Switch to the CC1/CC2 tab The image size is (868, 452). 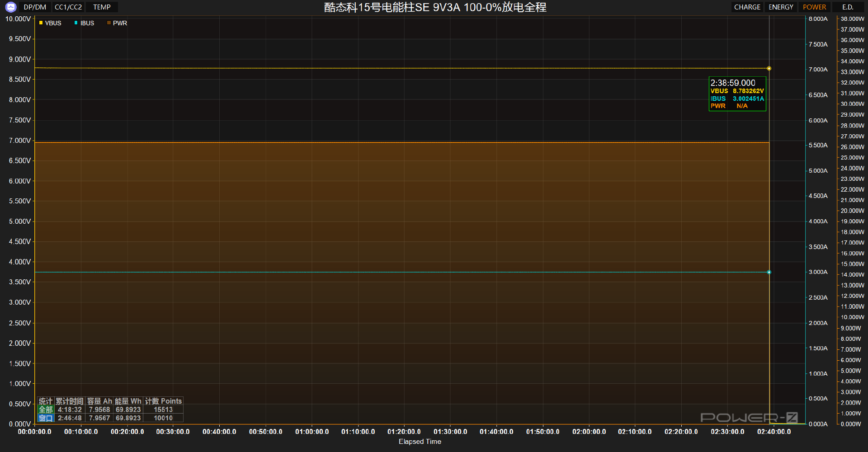(68, 7)
